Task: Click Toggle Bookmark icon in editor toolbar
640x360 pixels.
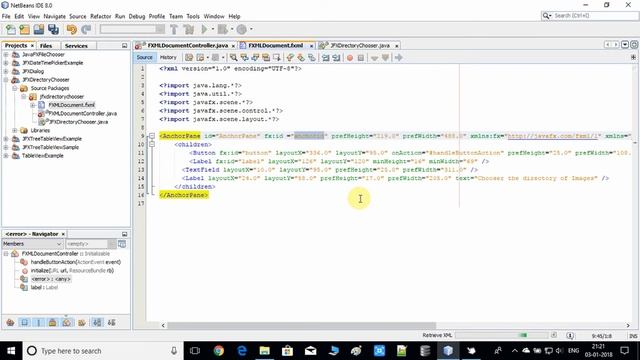Action: point(311,58)
